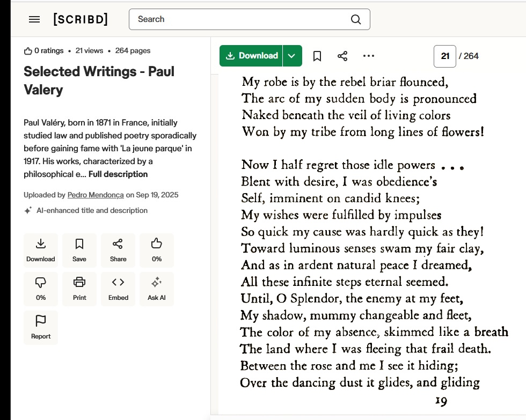Viewport: 526px width, 420px height.
Task: Toggle thumbs up rating for document
Action: point(157,250)
